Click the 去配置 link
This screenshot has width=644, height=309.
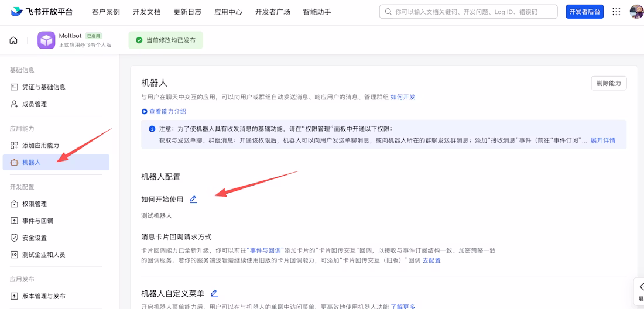pos(431,260)
